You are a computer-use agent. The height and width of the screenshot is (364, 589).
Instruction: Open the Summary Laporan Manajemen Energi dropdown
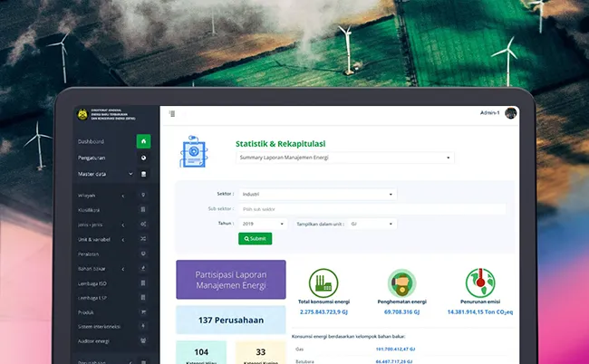pyautogui.click(x=344, y=158)
